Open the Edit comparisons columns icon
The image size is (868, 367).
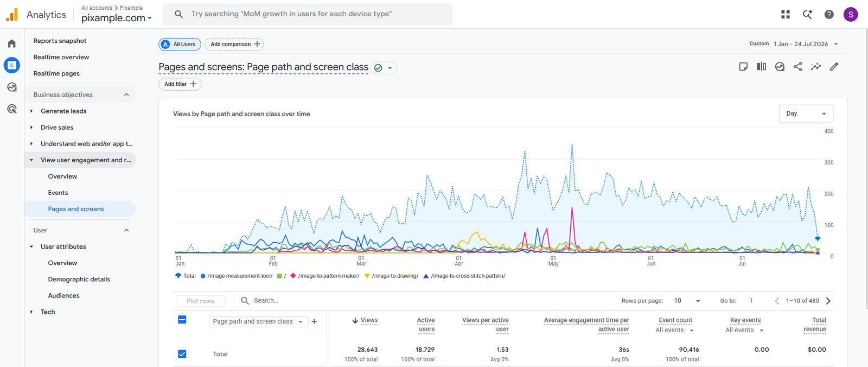(x=762, y=67)
